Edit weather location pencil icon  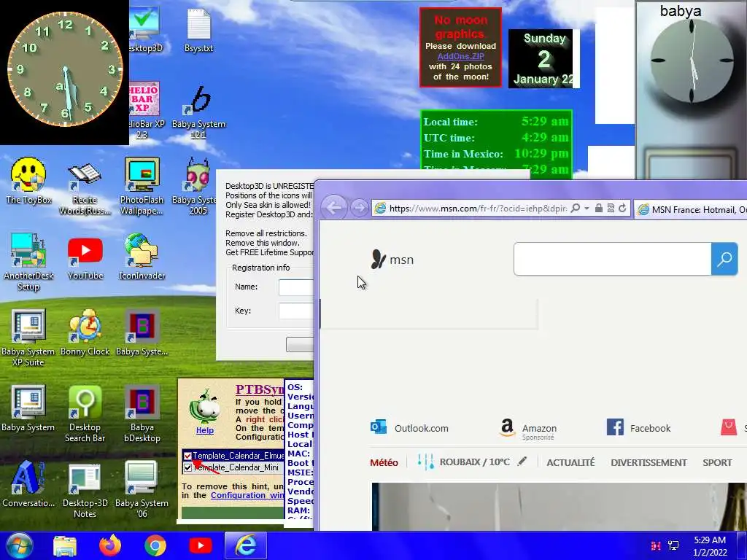coord(522,461)
